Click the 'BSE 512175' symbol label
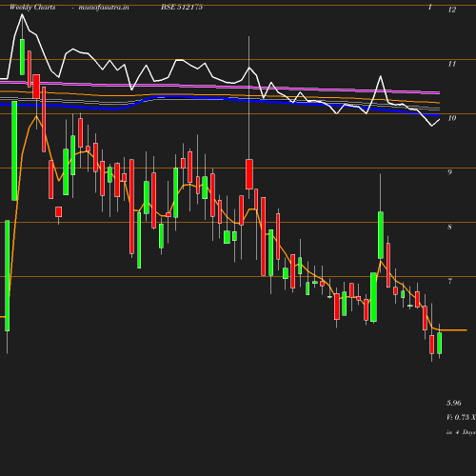Screen dimensions: 476x476 182,8
